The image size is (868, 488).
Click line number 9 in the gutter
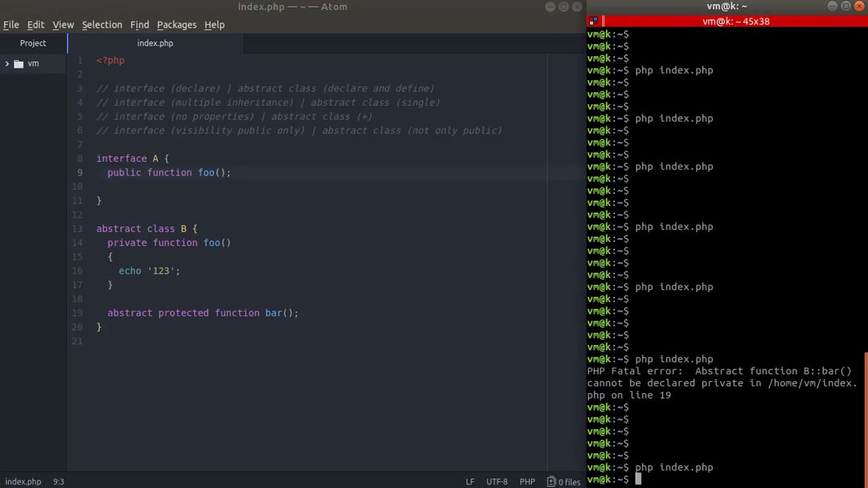coord(79,173)
